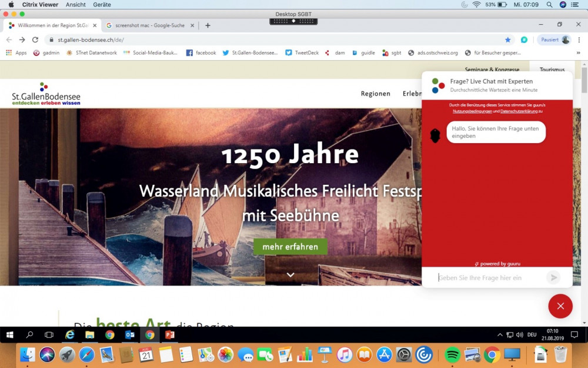Click the green 'mehr erfahren' button

(x=290, y=247)
